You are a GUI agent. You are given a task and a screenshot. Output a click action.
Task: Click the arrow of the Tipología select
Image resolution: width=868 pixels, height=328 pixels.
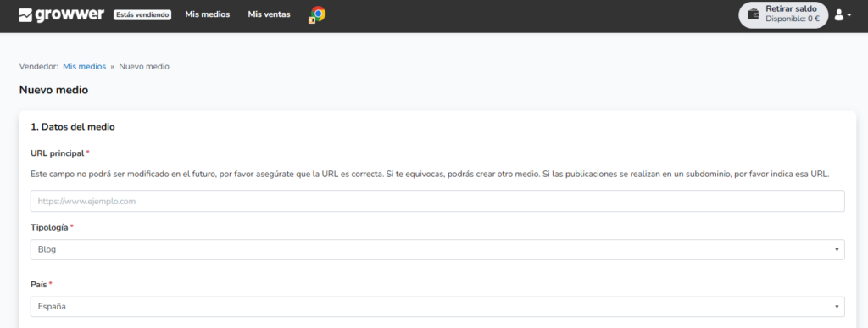pos(837,250)
